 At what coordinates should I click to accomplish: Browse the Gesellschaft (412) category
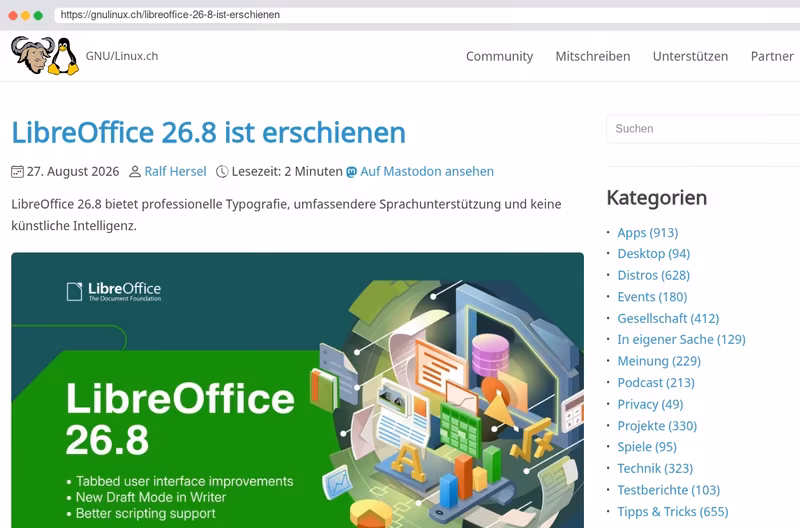[x=668, y=318]
